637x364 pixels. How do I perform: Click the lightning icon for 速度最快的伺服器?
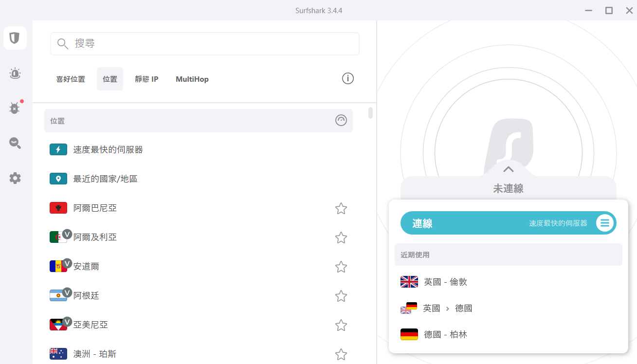(x=58, y=150)
